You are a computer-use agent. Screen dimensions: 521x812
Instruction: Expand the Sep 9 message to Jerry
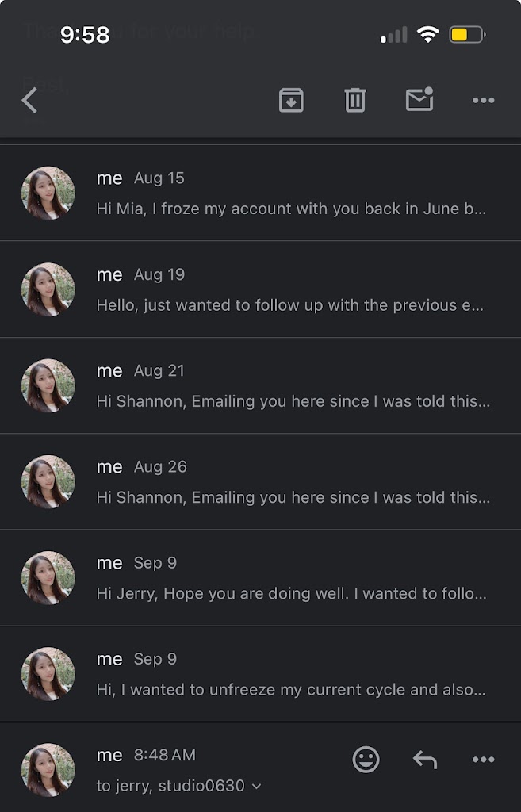[x=290, y=593]
